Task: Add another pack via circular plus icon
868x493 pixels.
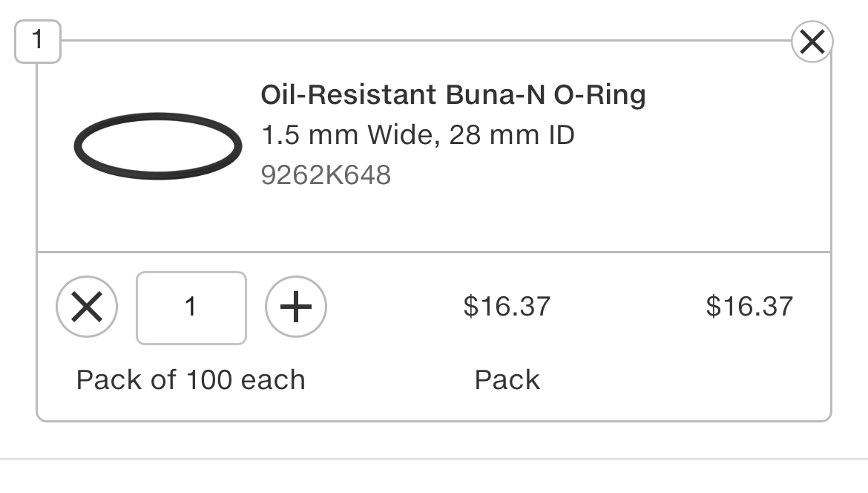Action: [x=295, y=307]
